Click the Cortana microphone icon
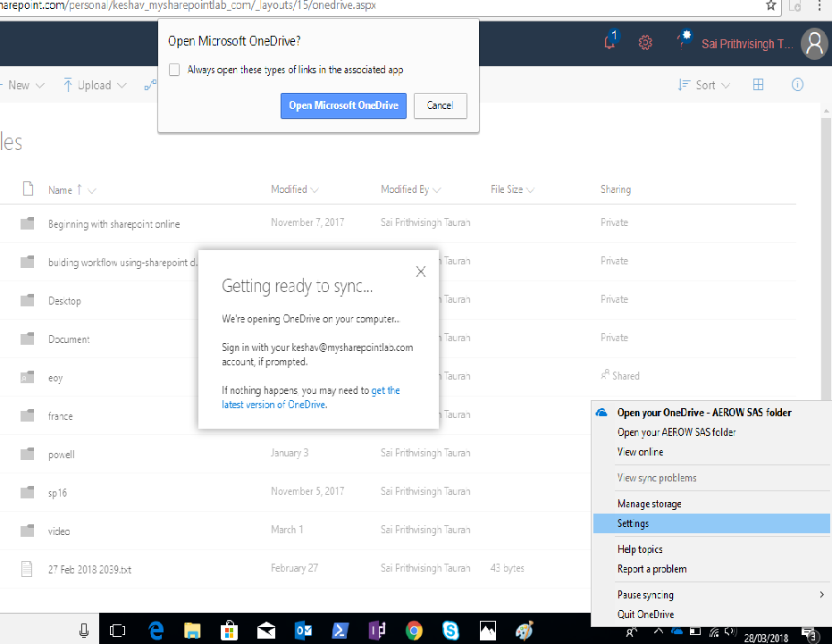Viewport: 832px width, 644px height. point(84,631)
